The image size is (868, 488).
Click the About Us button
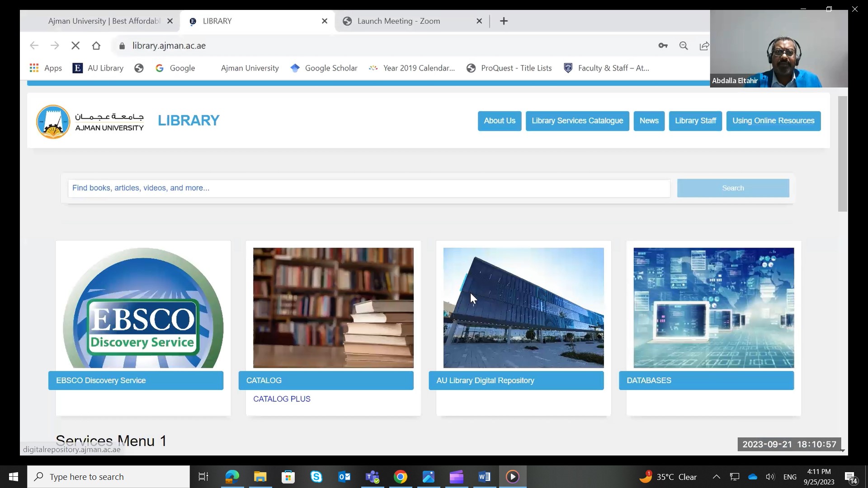499,121
